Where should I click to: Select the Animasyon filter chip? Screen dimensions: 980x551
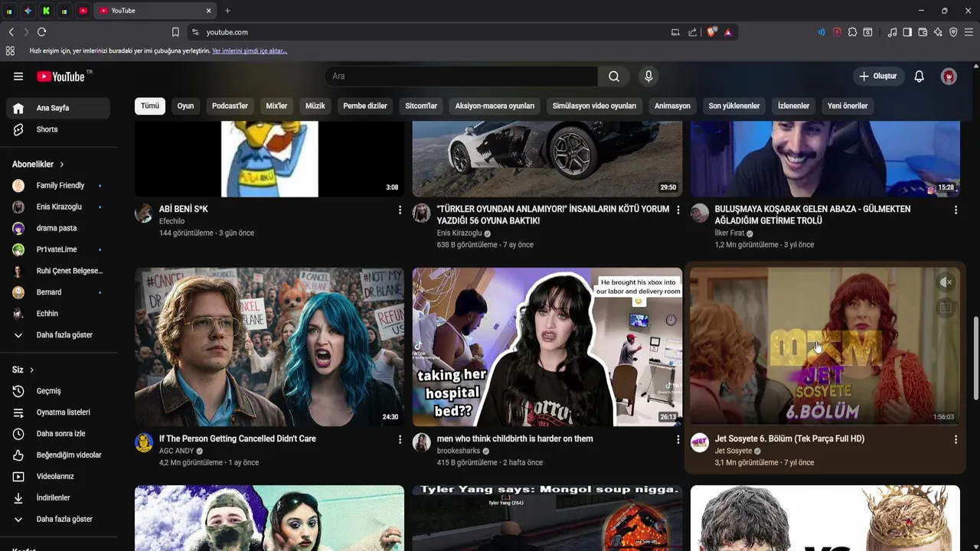pos(672,106)
